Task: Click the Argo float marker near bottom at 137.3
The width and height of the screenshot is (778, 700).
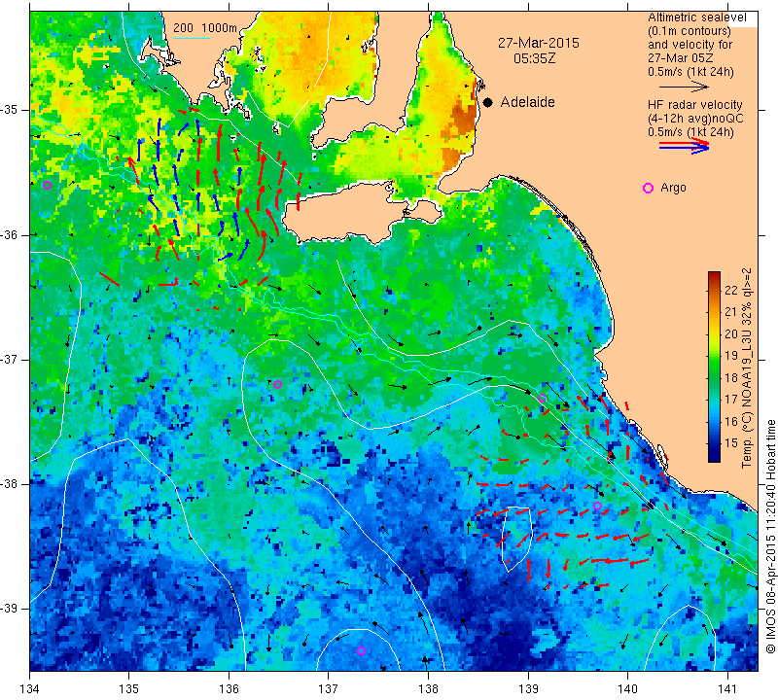Action: click(361, 650)
